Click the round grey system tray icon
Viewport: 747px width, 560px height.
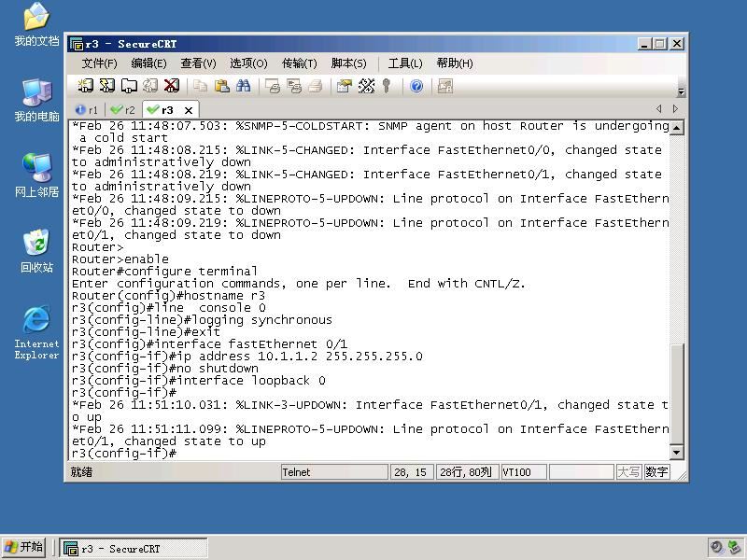point(716,547)
